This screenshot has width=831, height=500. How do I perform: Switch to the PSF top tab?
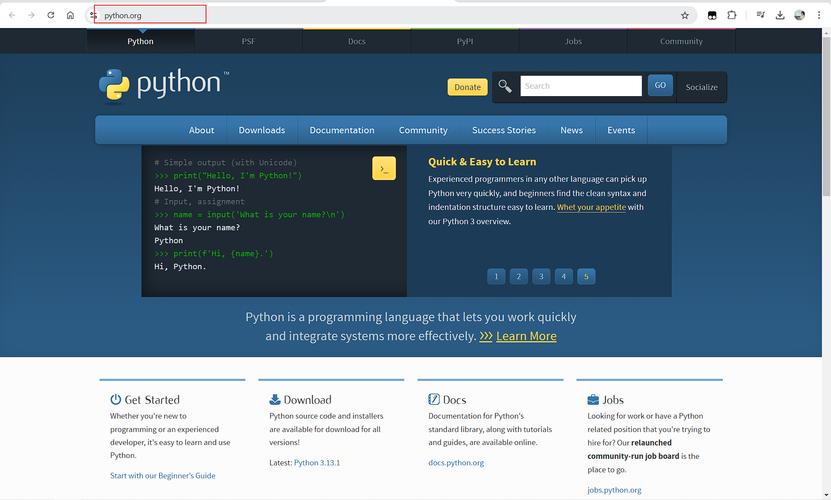[248, 41]
